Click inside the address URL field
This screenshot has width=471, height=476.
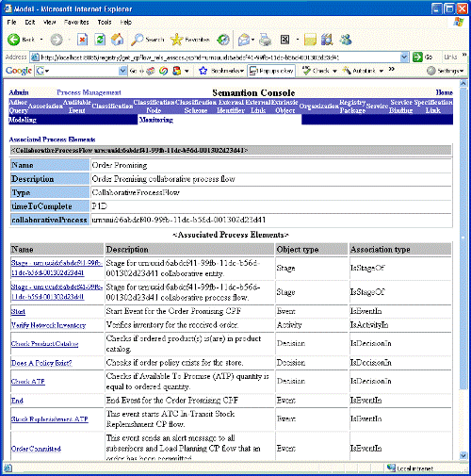[x=216, y=57]
